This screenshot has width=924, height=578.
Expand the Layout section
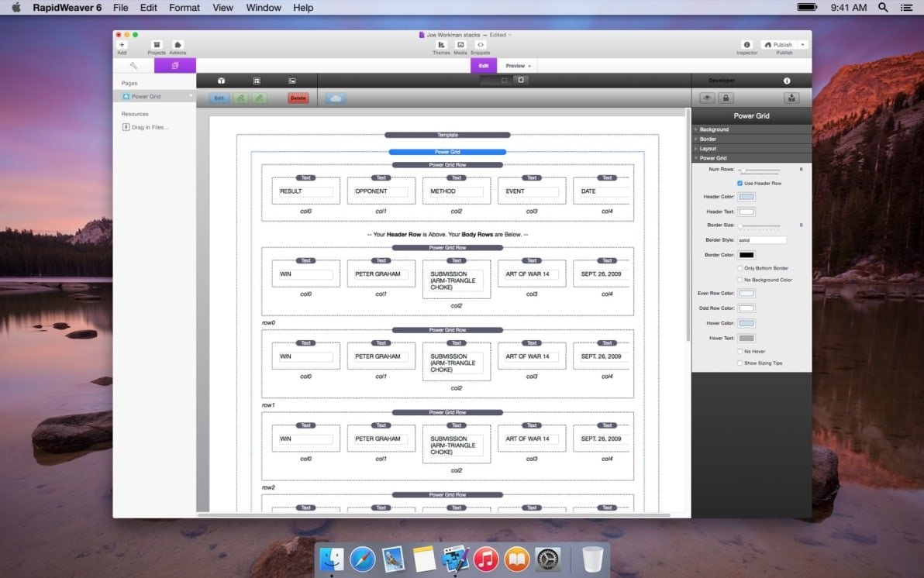point(751,149)
